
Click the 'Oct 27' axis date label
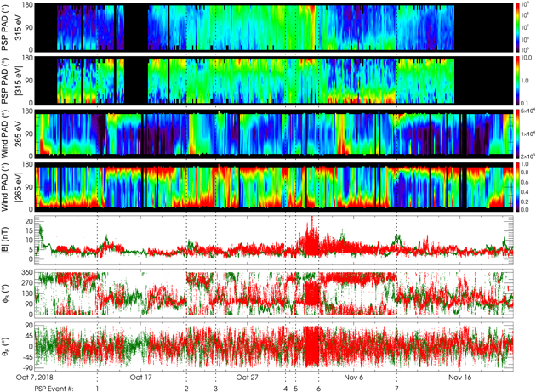[x=247, y=378]
